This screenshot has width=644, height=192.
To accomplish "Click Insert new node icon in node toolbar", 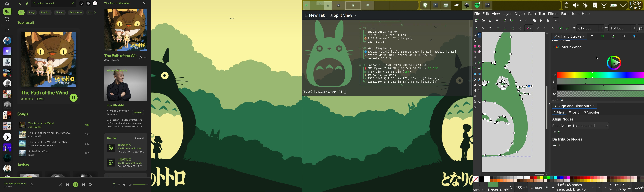I will [477, 28].
